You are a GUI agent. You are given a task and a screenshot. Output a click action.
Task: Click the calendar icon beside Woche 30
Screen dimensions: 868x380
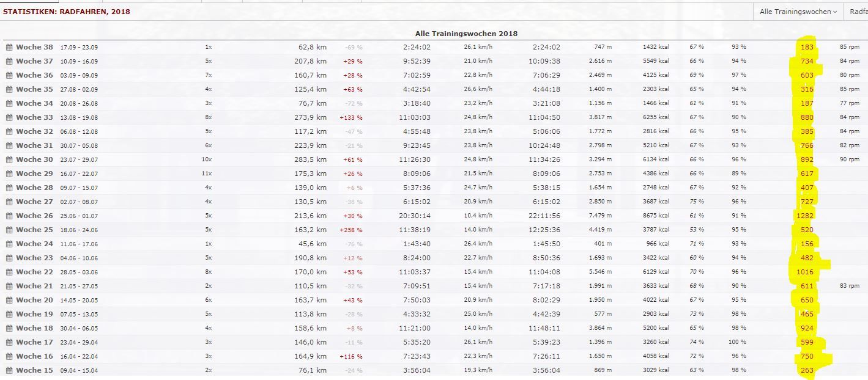coord(9,159)
